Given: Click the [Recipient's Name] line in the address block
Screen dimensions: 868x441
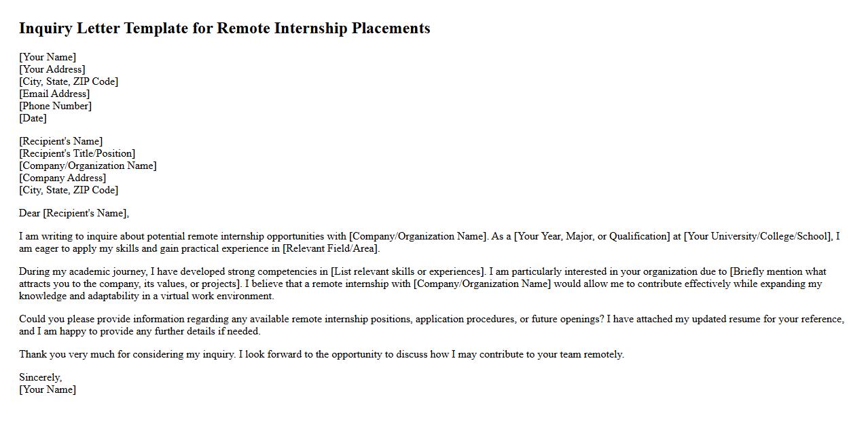Looking at the screenshot, I should 60,141.
